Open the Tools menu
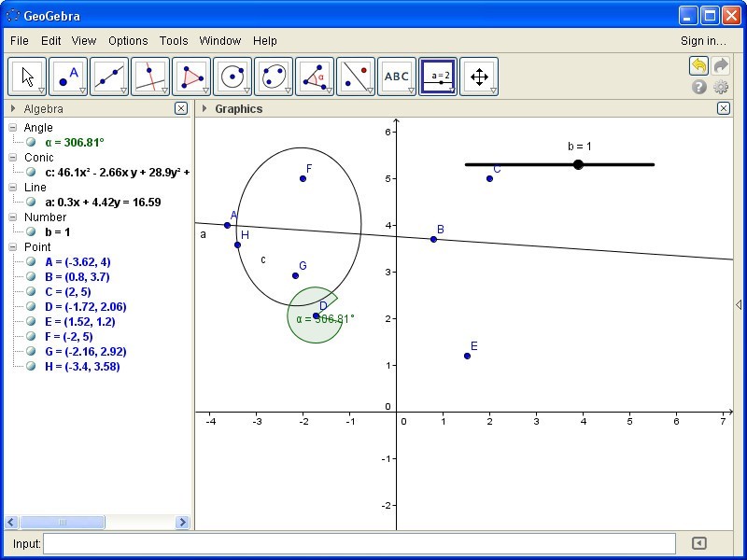 coord(174,41)
